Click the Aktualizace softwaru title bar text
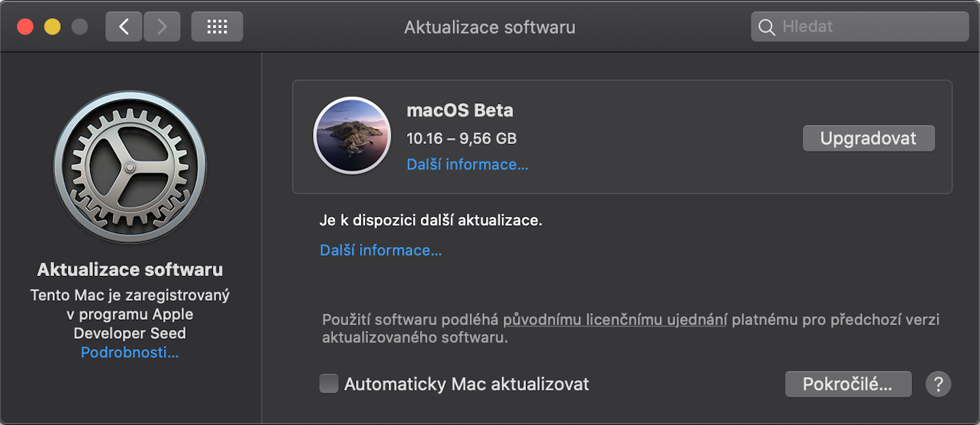The width and height of the screenshot is (980, 425). pyautogui.click(x=490, y=27)
